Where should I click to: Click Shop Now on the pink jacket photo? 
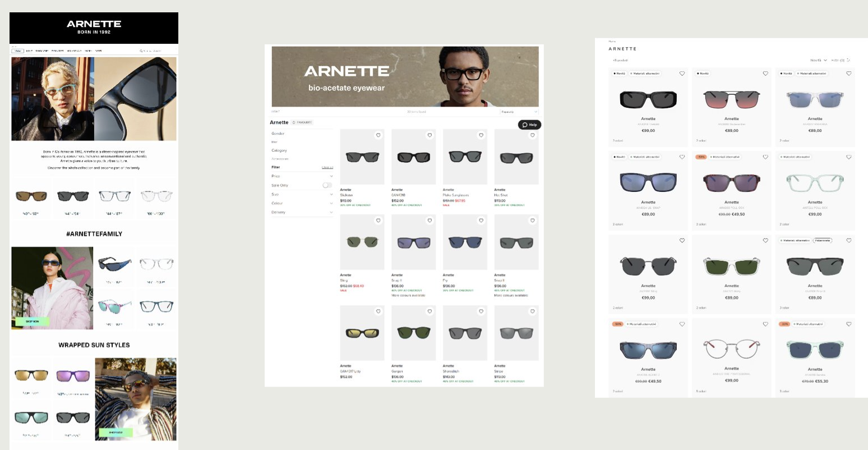pyautogui.click(x=32, y=322)
